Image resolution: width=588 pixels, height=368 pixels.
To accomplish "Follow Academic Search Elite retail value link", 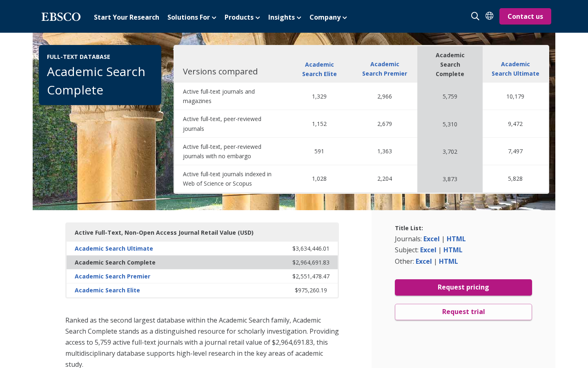I will [107, 290].
